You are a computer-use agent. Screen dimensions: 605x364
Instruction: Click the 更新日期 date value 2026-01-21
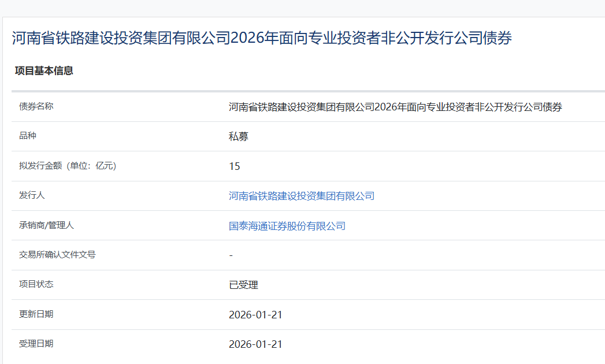(255, 315)
